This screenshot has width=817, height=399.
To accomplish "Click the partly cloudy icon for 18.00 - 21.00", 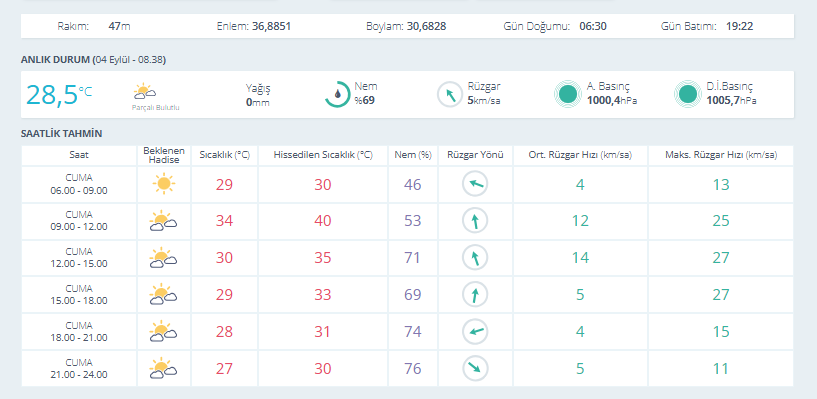I will tap(163, 331).
